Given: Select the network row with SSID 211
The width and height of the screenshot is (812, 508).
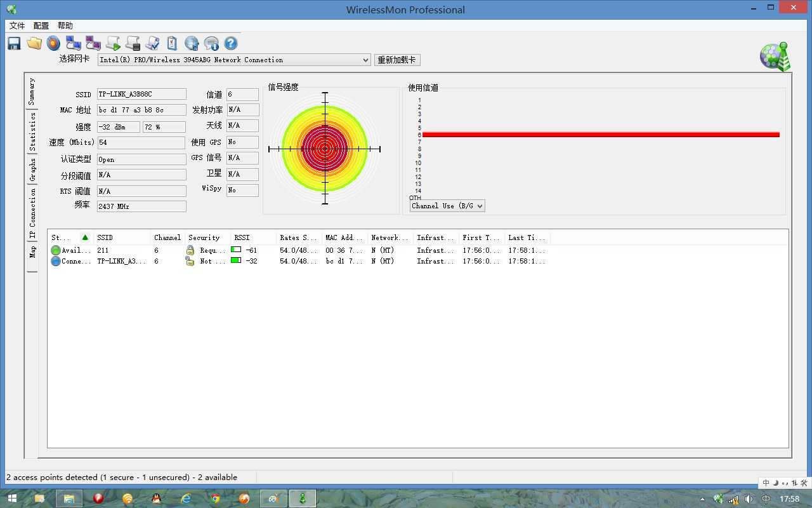Looking at the screenshot, I should [298, 250].
